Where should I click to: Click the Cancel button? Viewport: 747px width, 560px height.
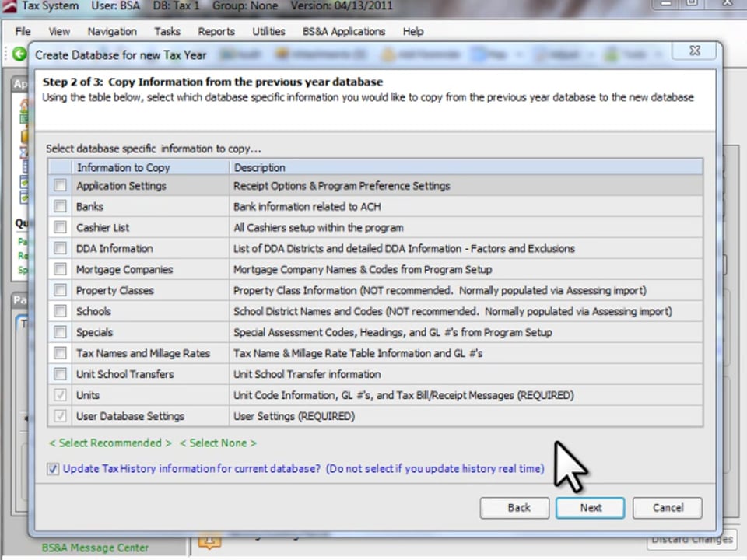(x=668, y=508)
